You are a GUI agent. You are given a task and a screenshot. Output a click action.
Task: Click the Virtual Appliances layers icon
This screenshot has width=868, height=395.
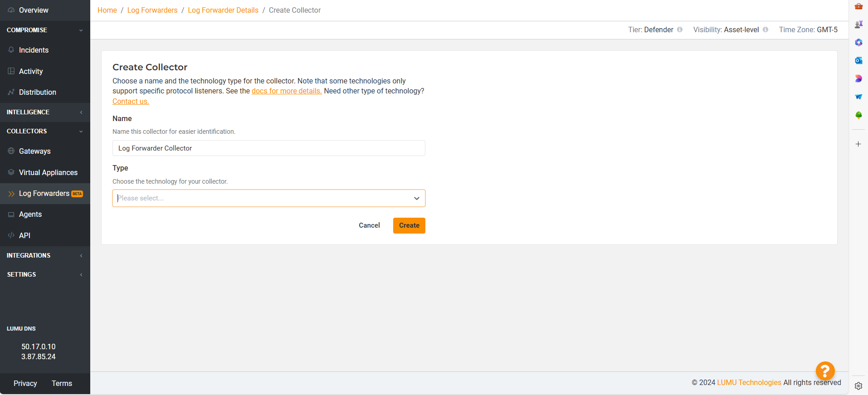(x=11, y=172)
